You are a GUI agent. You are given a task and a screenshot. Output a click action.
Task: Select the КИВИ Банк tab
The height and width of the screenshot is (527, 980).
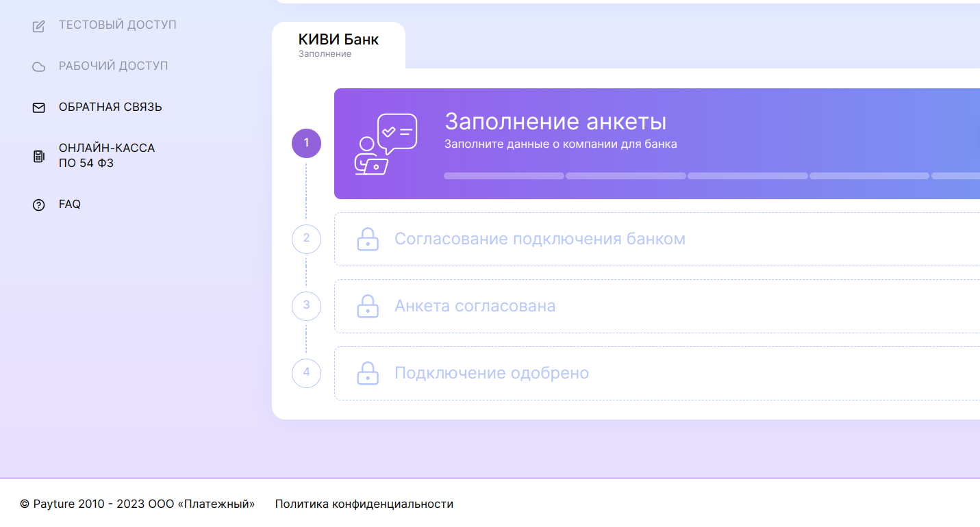338,44
